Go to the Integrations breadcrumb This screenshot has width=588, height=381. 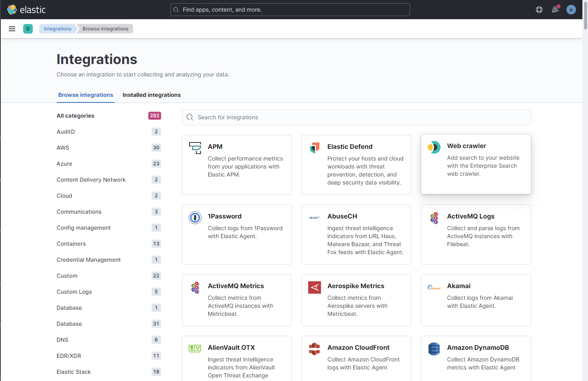58,29
